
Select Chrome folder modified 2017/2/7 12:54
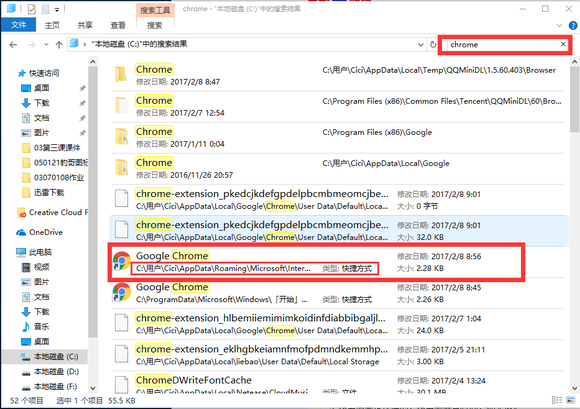(x=337, y=106)
